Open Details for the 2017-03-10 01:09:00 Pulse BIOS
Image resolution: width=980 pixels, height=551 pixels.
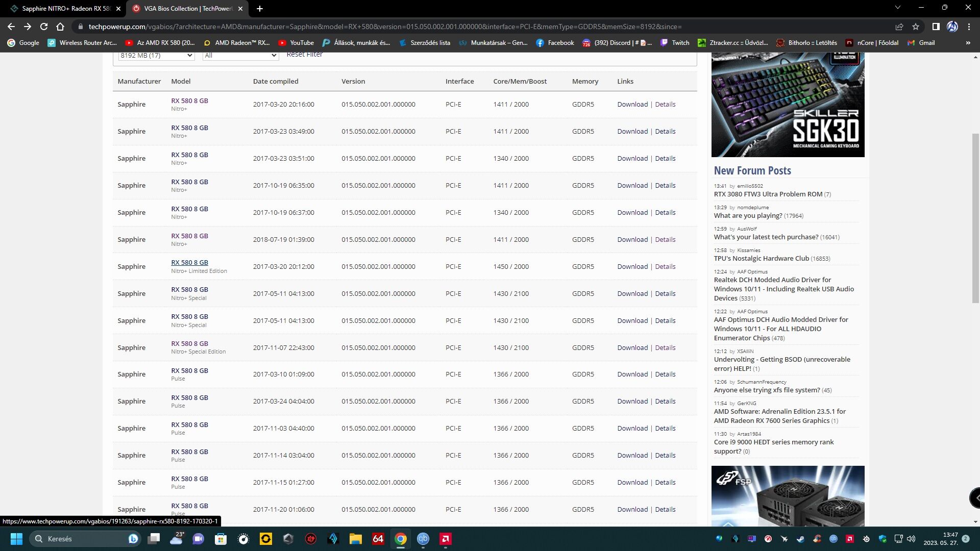point(665,374)
